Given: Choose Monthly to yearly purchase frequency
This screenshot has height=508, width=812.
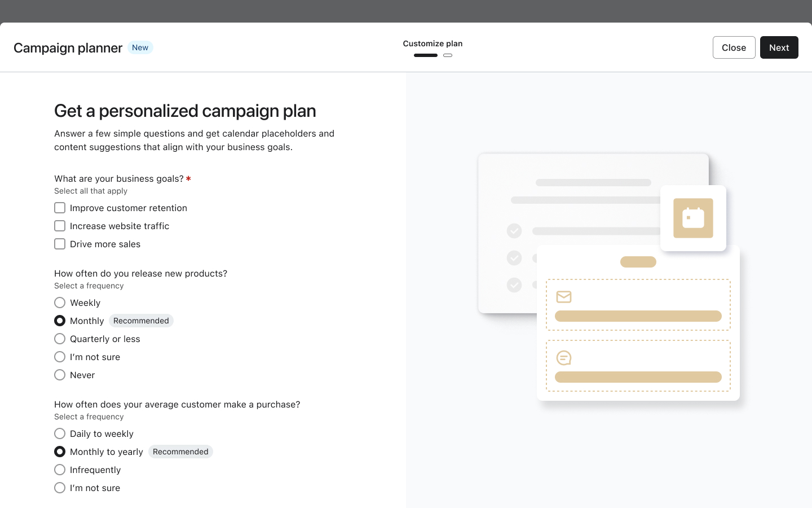Looking at the screenshot, I should pos(60,452).
